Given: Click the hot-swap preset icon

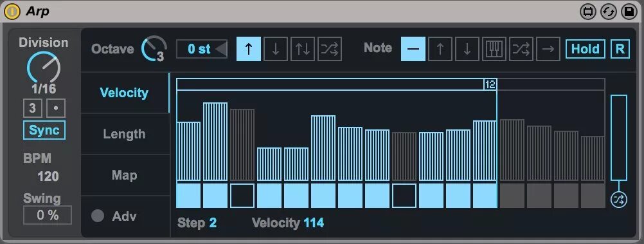Looking at the screenshot, I should pos(609,12).
